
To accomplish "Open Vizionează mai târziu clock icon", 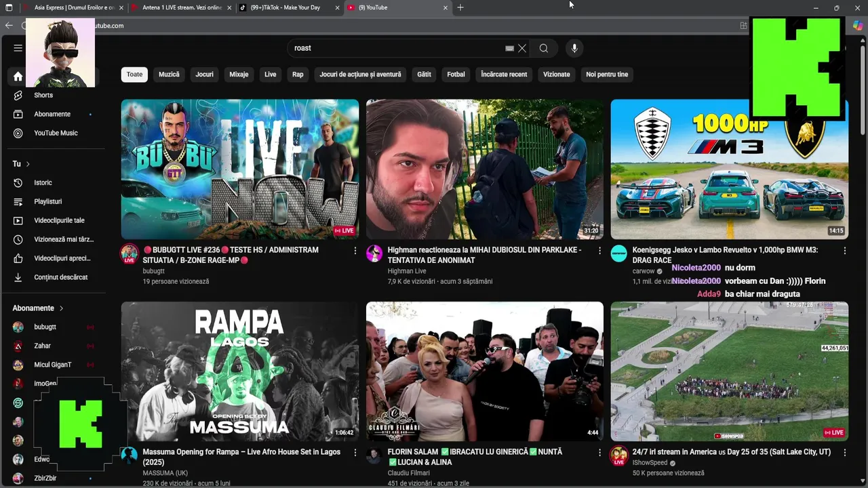I will point(18,239).
